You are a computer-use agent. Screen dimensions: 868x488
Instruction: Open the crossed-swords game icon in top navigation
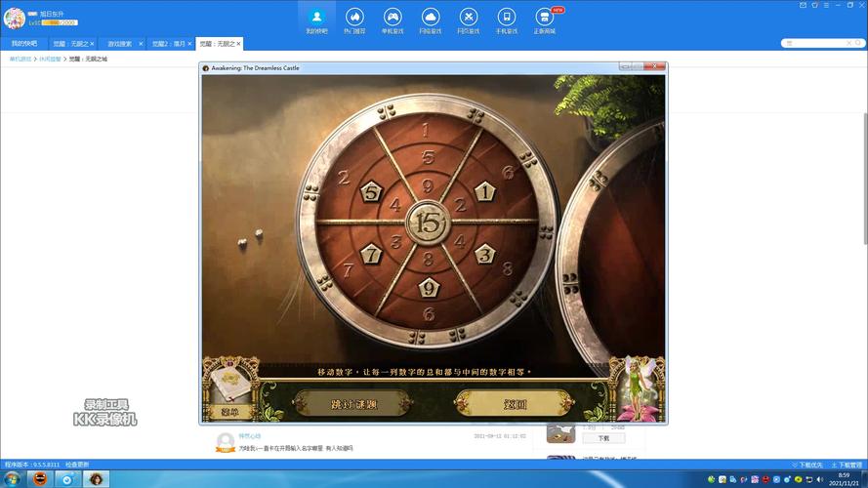469,18
